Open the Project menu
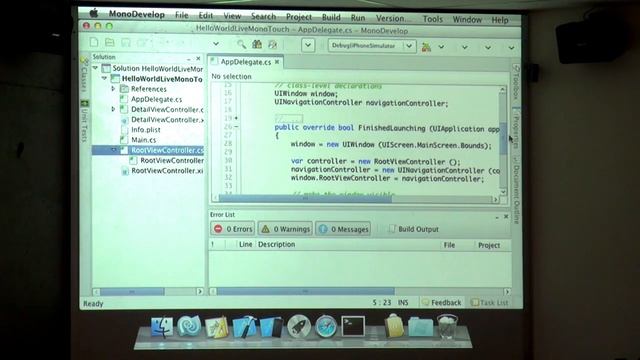640x360 pixels. (x=299, y=17)
